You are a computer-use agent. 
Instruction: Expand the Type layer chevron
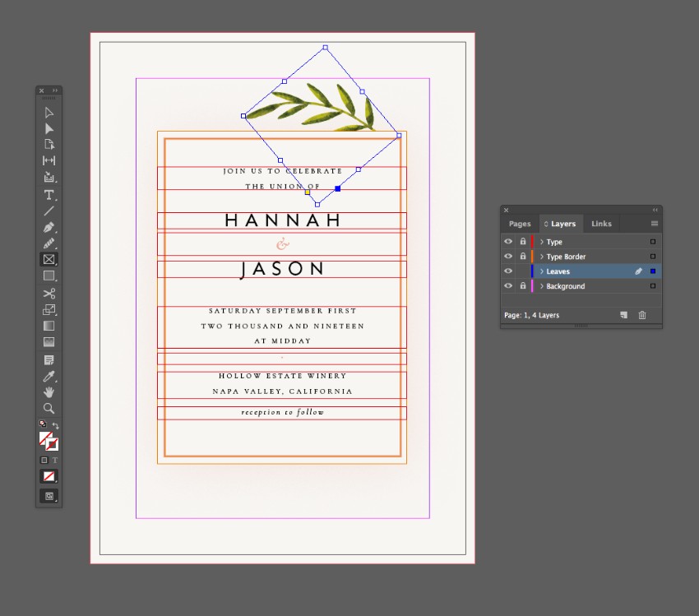click(542, 242)
